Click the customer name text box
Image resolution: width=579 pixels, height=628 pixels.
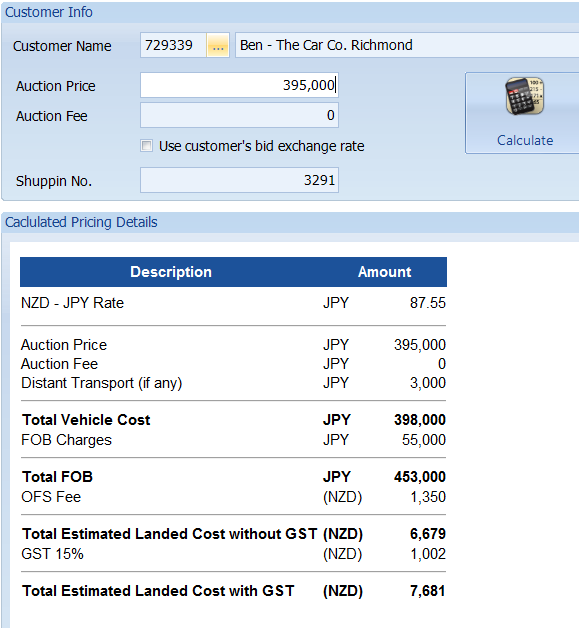pyautogui.click(x=407, y=45)
